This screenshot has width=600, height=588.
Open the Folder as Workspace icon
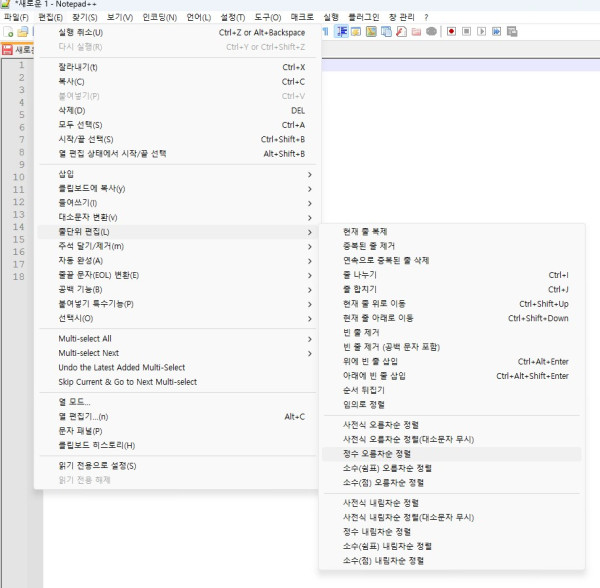pos(416,31)
